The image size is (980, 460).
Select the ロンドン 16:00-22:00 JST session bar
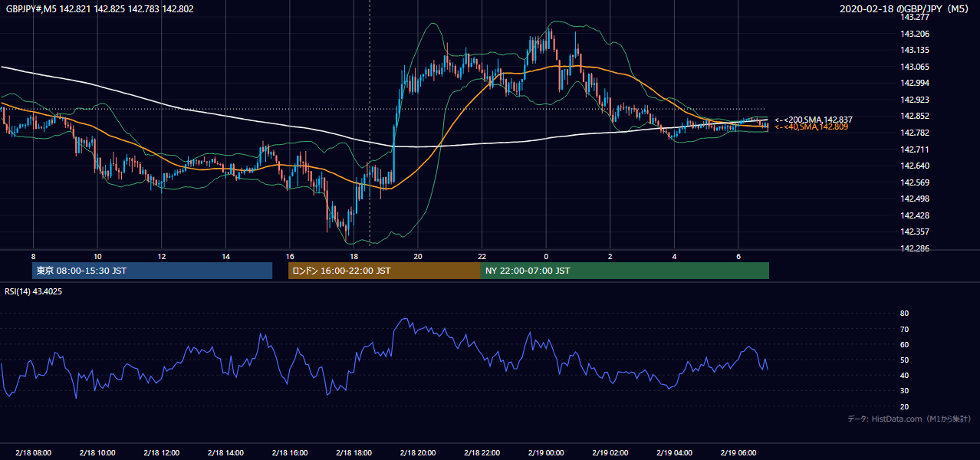[x=384, y=271]
